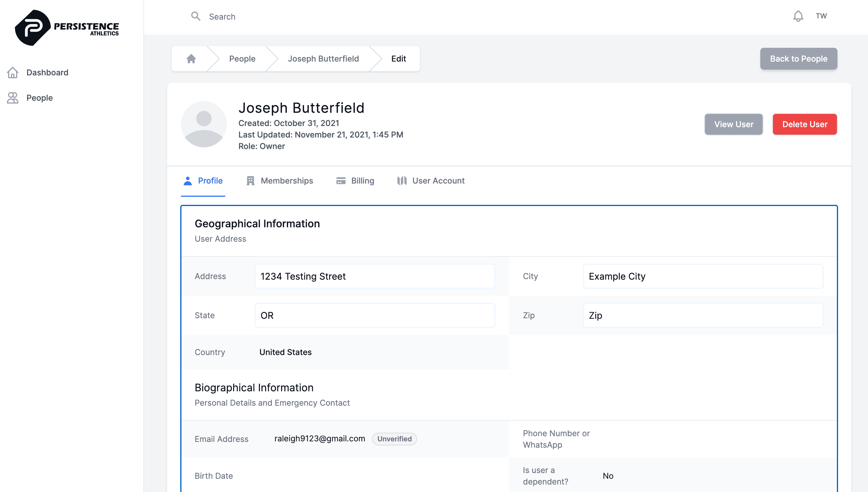Select the Dashboard home icon in the sidebar
Screen dimensions: 868x492
(12, 72)
